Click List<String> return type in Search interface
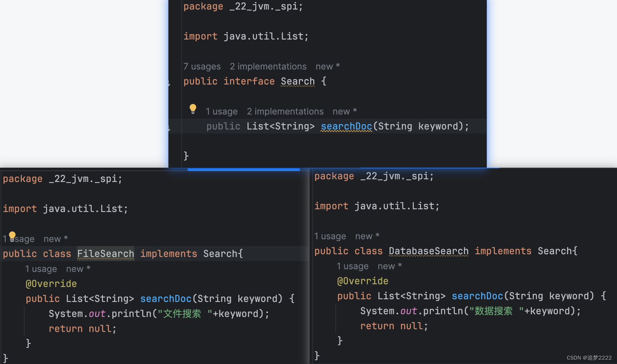This screenshot has width=617, height=364. coord(281,126)
